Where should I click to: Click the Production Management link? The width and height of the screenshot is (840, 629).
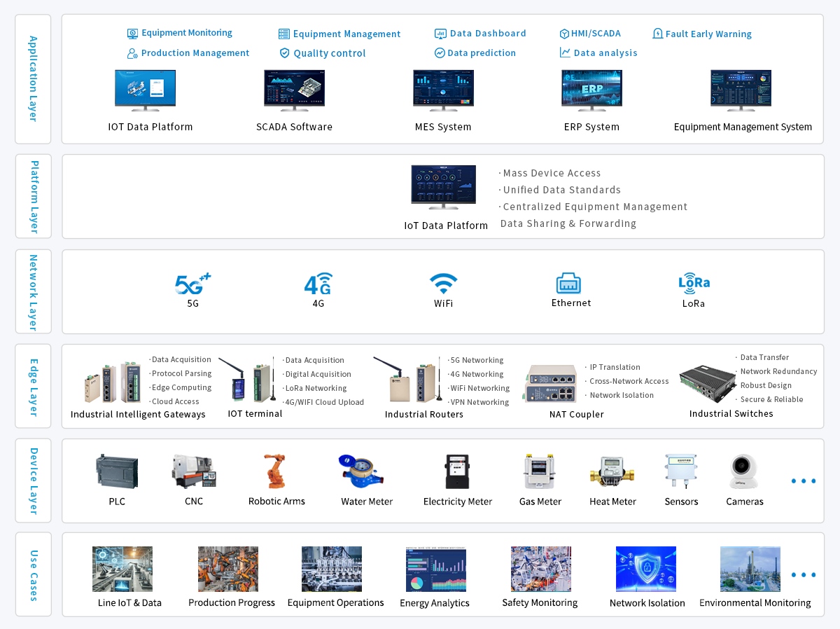[195, 53]
